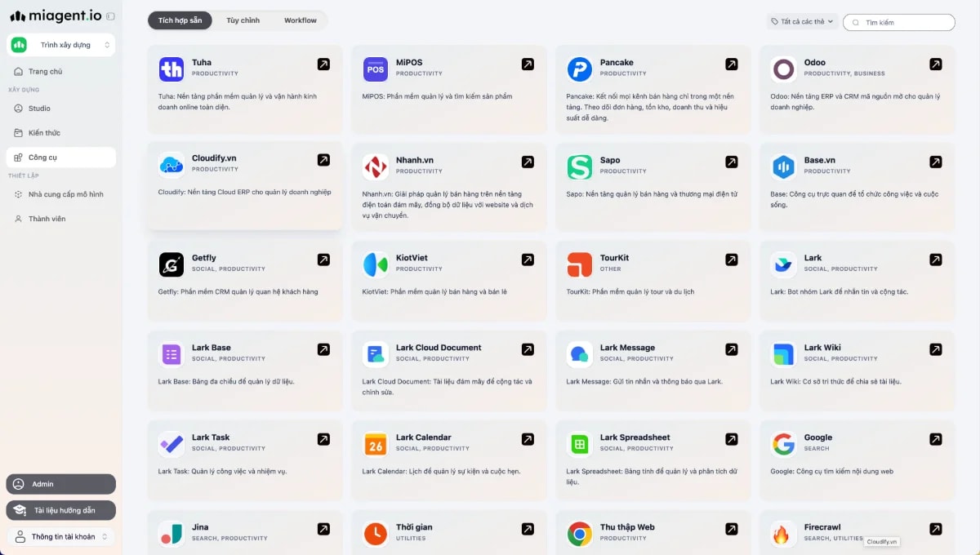Open the Tất cả các thẻ dropdown
The height and width of the screenshot is (555, 980).
[800, 22]
